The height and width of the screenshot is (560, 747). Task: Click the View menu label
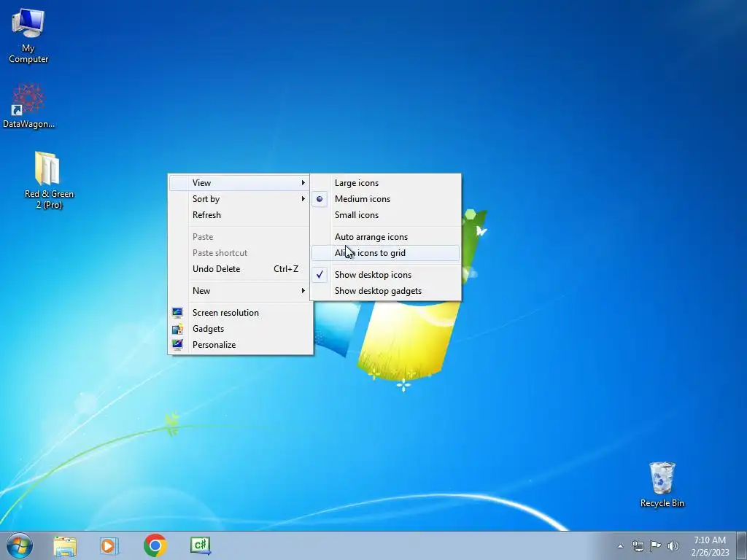click(201, 183)
